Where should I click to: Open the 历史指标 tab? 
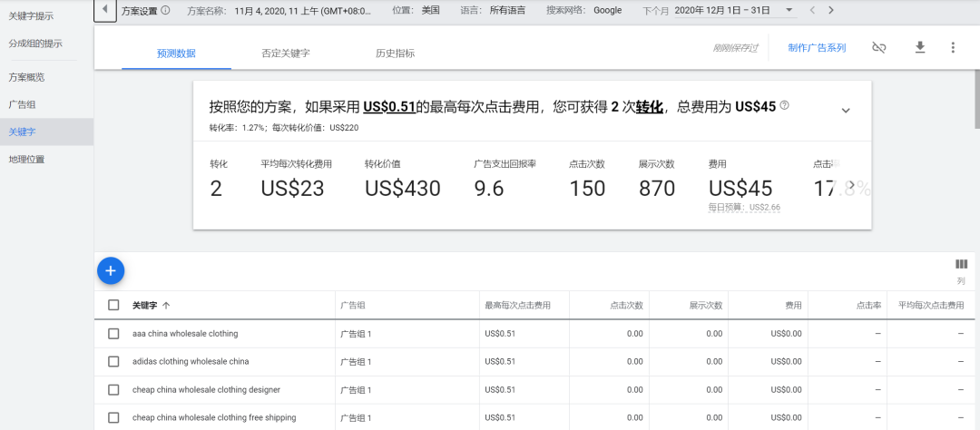(395, 54)
